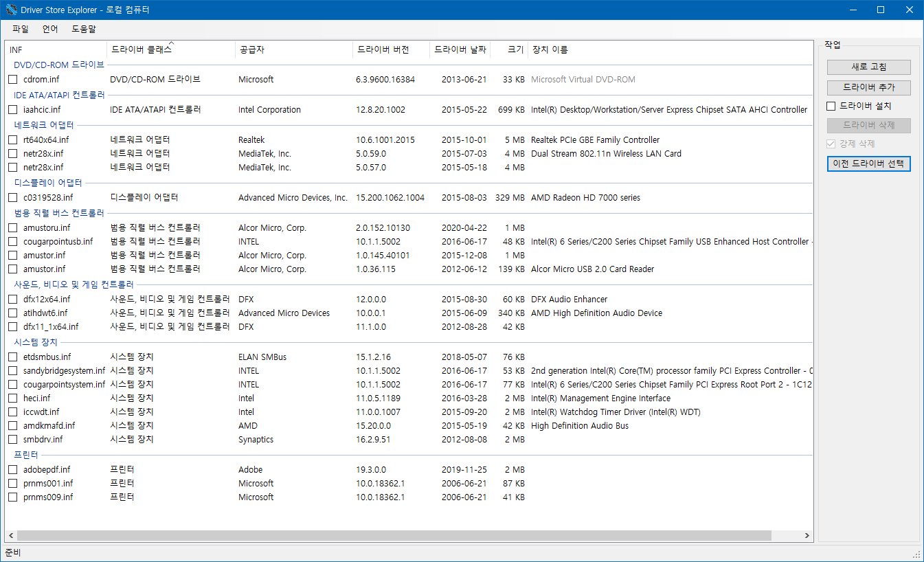Collapse the DVD/CD-ROM 드라이브 group header

tap(59, 65)
